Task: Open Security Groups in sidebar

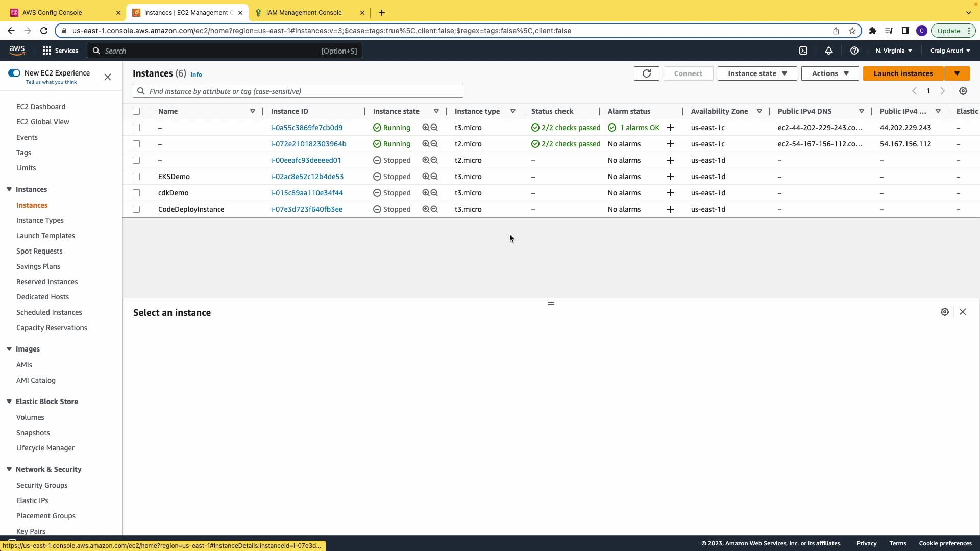Action: point(42,485)
